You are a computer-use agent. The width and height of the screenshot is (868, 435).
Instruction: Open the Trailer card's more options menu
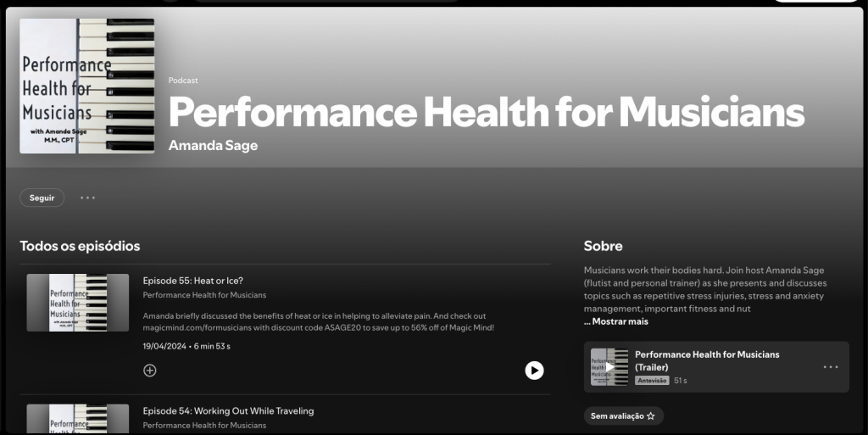831,367
